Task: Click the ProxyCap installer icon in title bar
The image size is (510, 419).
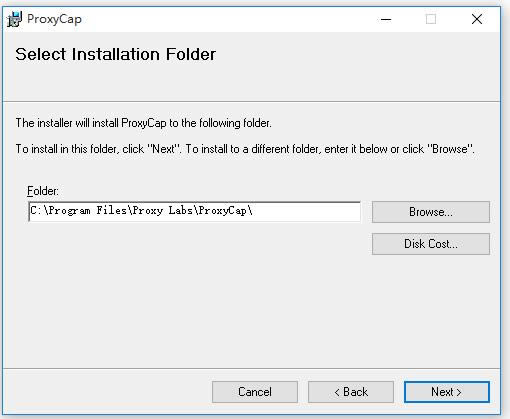Action: (15, 19)
